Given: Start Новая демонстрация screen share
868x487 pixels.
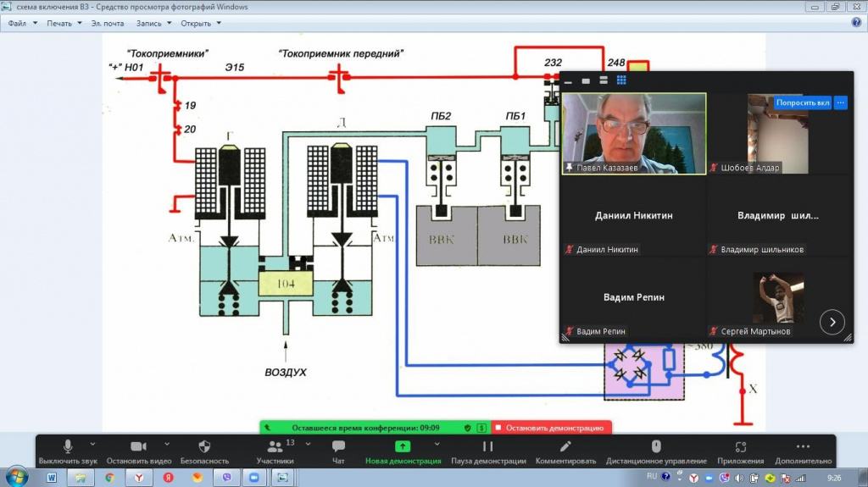Looking at the screenshot, I should tap(403, 451).
